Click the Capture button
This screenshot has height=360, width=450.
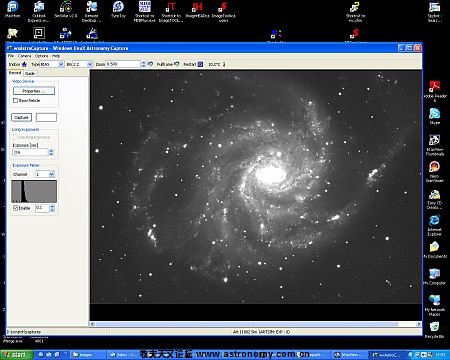[x=22, y=117]
